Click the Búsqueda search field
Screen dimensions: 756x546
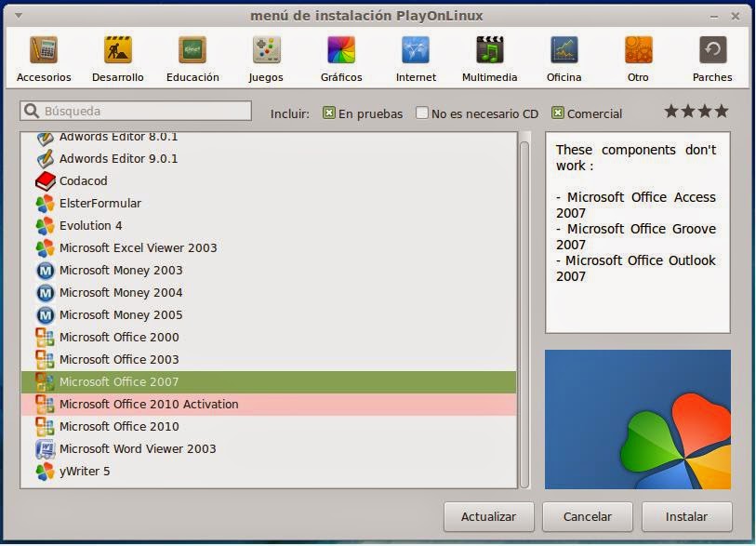[x=136, y=111]
